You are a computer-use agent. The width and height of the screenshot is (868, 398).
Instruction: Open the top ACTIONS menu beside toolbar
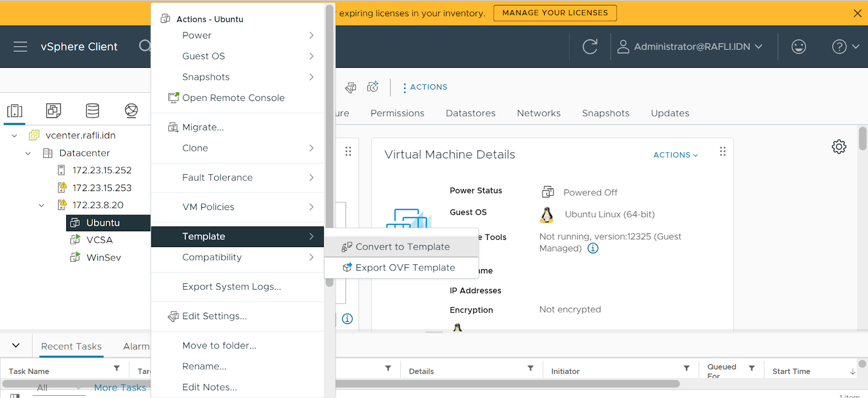coord(425,87)
